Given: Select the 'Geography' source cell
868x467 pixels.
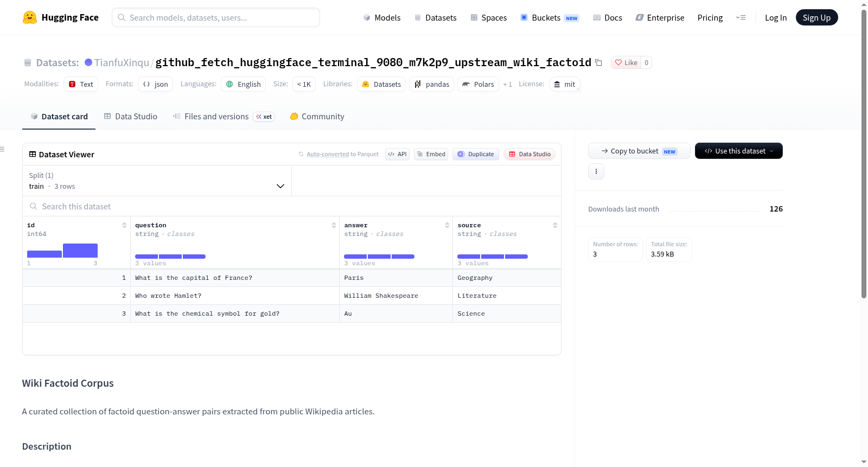Looking at the screenshot, I should 507,278.
